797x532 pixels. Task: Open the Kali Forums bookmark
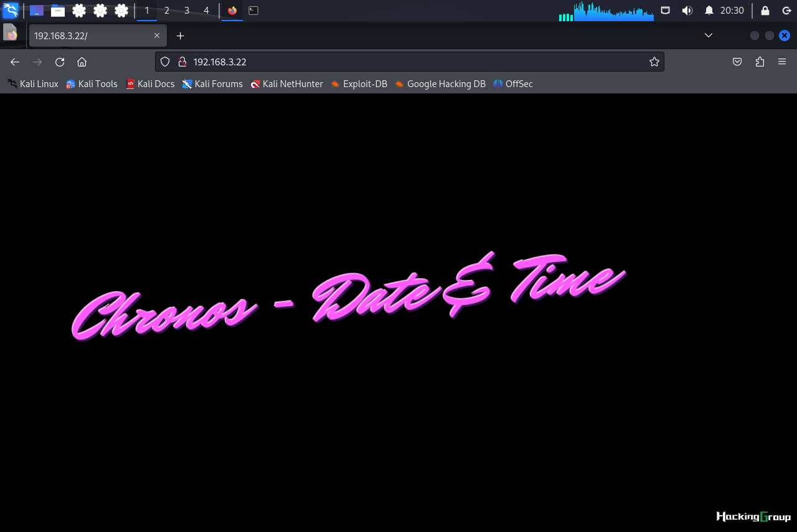click(212, 84)
